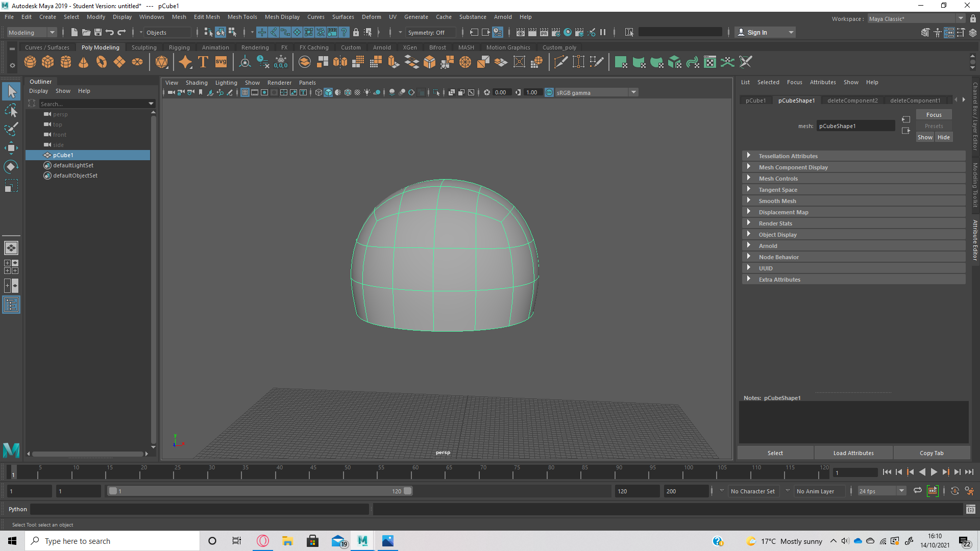Click the SVG import shelf icon

coord(221,62)
